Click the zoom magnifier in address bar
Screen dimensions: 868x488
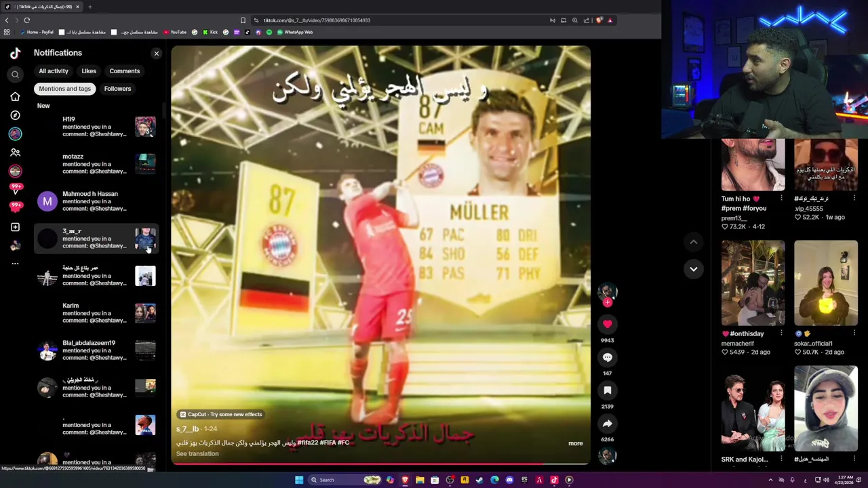(574, 20)
